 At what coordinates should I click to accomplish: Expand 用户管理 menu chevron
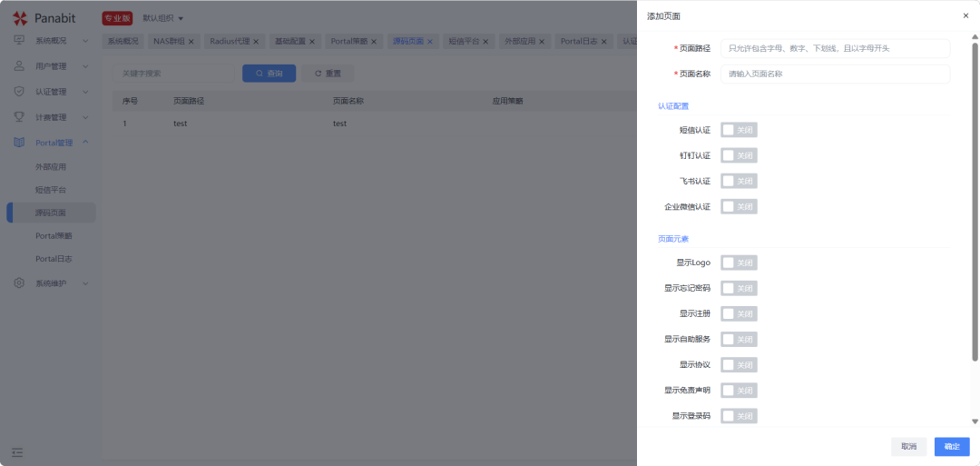tap(85, 65)
